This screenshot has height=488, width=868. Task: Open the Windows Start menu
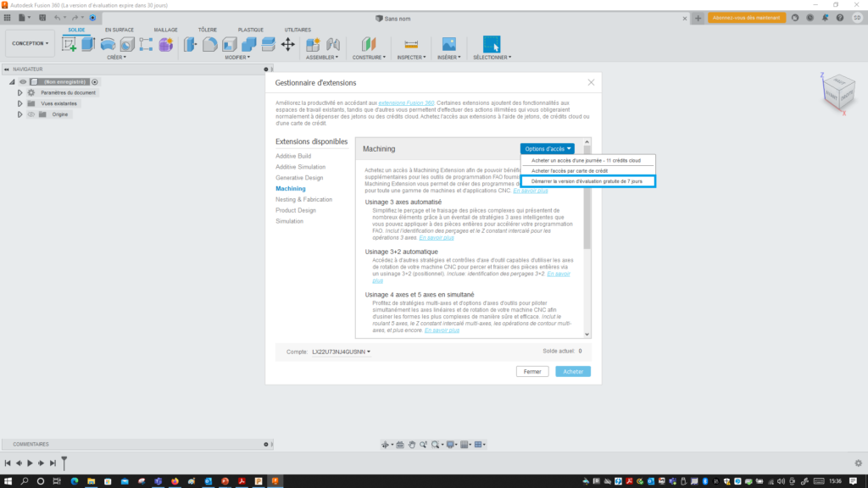(8, 481)
